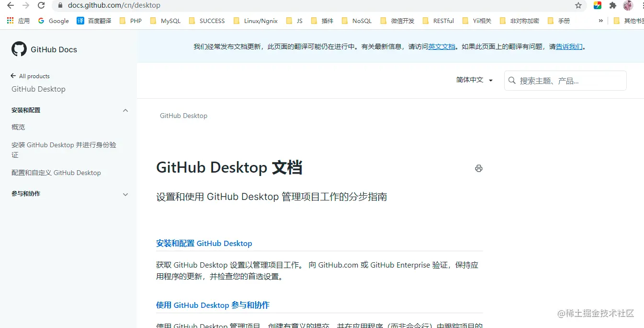Open the colorful extension icon in toolbar
This screenshot has height=328, width=644.
point(598,5)
